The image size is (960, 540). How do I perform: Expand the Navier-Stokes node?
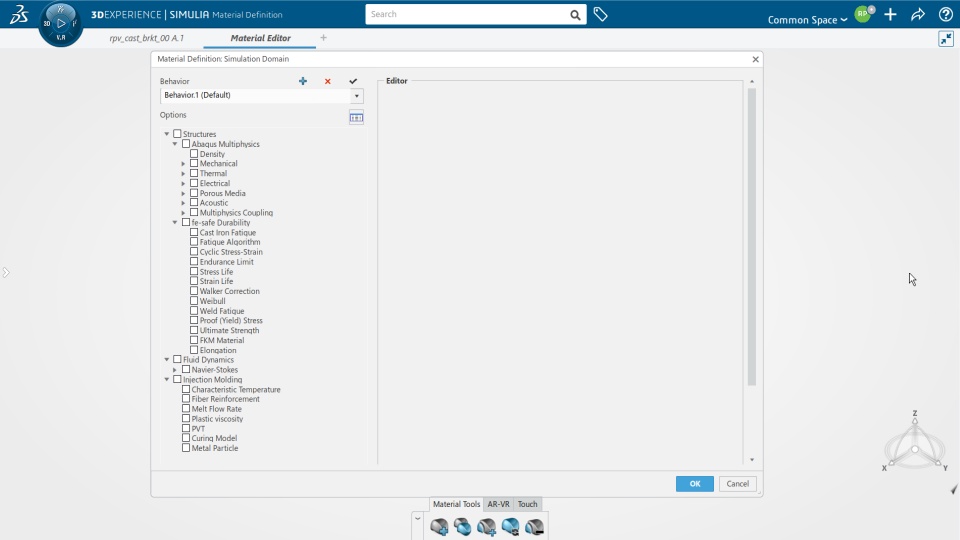pyautogui.click(x=175, y=369)
